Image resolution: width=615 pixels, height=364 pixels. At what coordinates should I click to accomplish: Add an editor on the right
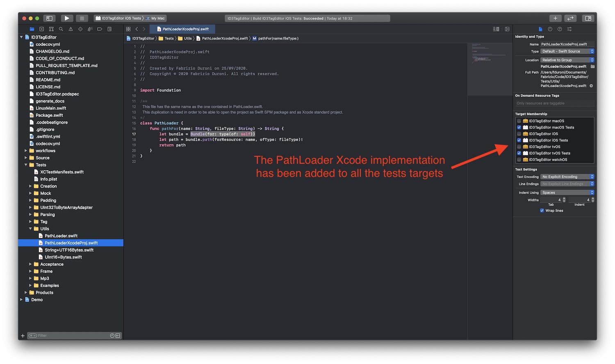pos(507,29)
